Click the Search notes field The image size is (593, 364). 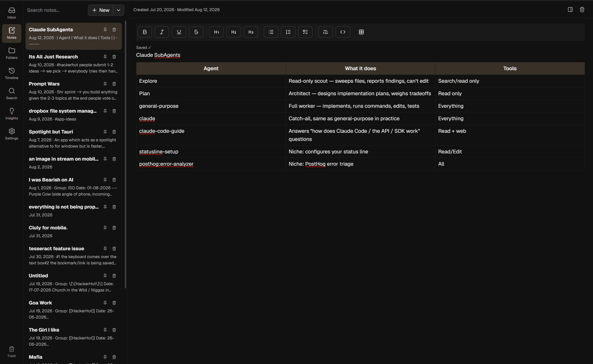[56, 10]
